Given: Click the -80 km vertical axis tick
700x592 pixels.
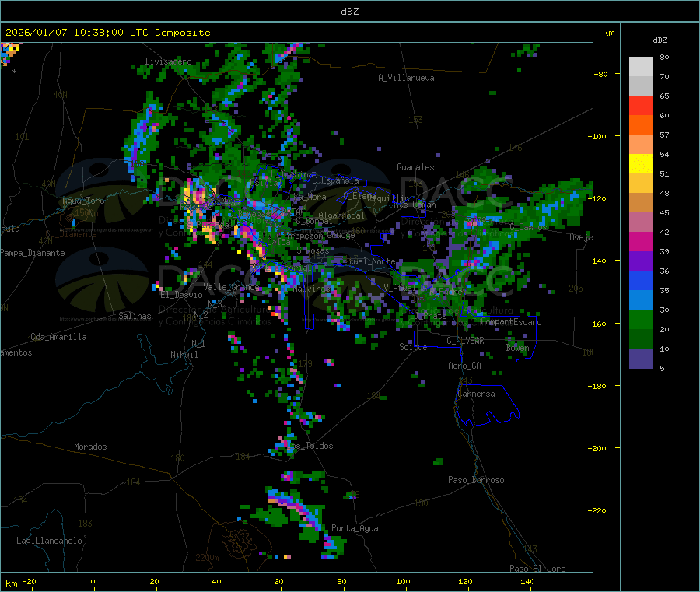Looking at the screenshot, I should (600, 74).
